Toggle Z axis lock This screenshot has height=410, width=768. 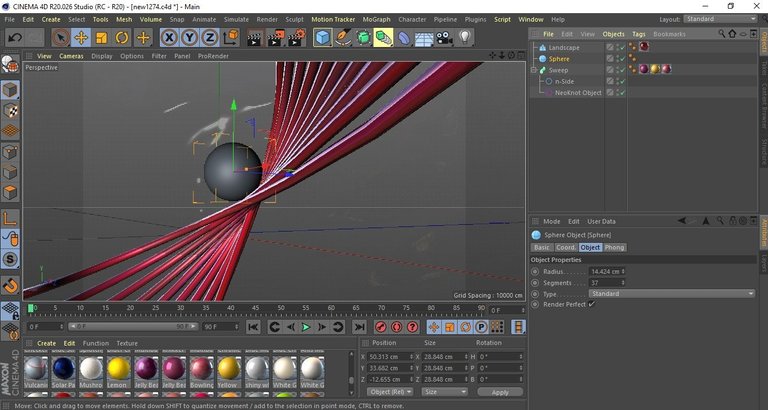click(x=210, y=38)
